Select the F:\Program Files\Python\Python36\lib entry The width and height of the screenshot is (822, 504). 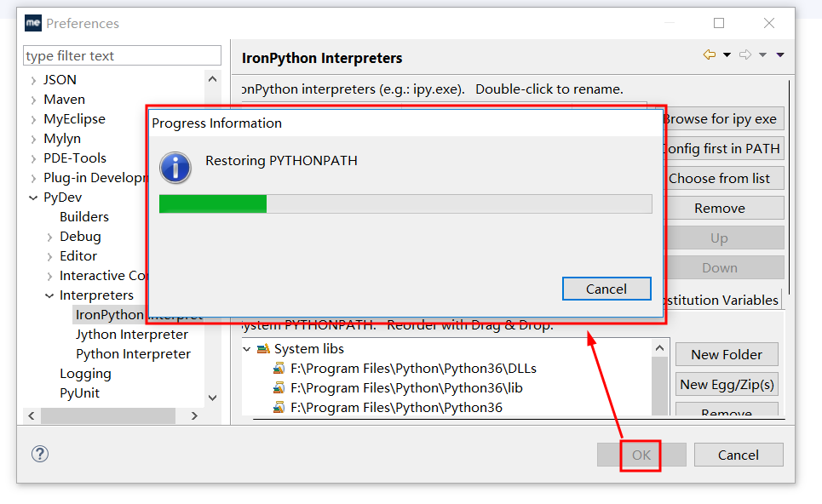tap(406, 388)
